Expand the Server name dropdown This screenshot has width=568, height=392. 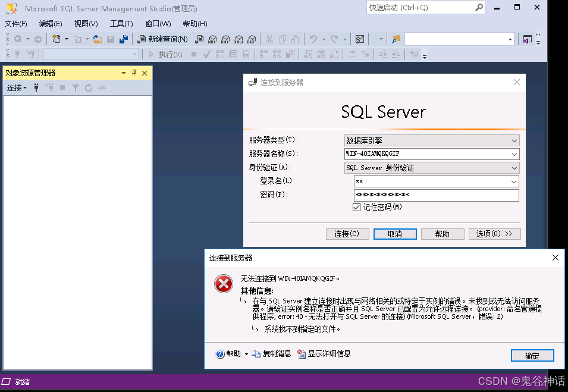tap(514, 154)
